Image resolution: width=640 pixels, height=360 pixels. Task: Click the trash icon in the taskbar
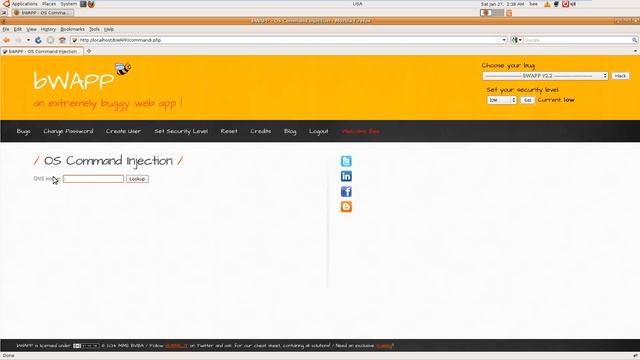pyautogui.click(x=509, y=13)
